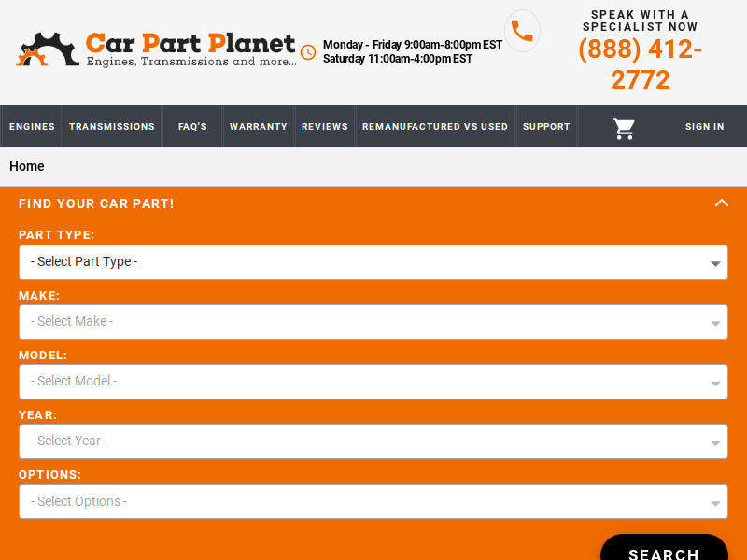Click the orange phone handset icon
Image resolution: width=747 pixels, height=560 pixels.
coord(522,31)
